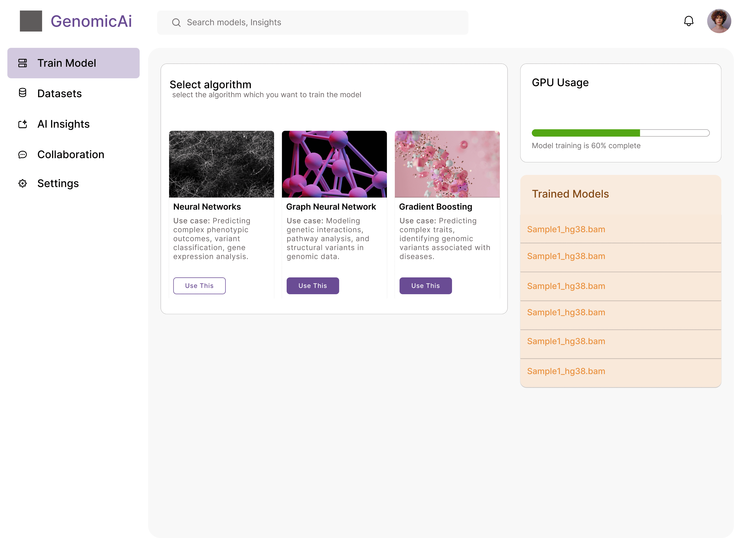756x538 pixels.
Task: Click the notification bell icon
Action: (x=688, y=21)
